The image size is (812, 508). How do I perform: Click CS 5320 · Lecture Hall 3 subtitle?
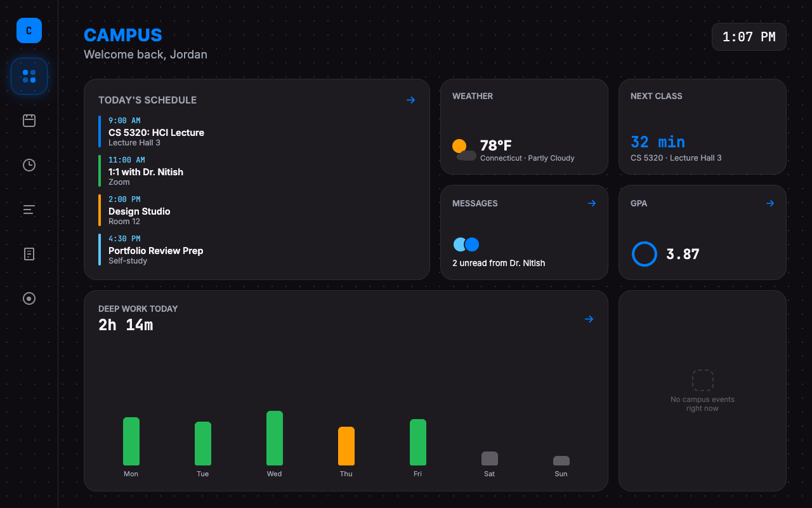pyautogui.click(x=676, y=158)
